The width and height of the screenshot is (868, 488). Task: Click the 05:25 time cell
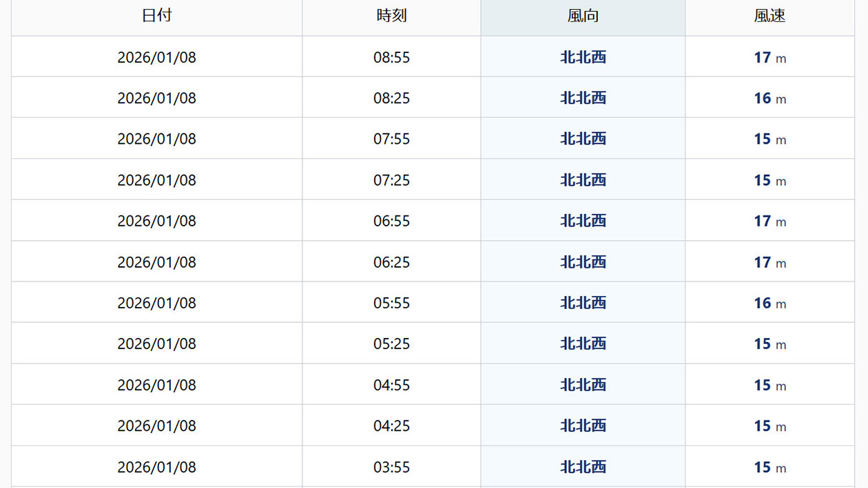(391, 343)
